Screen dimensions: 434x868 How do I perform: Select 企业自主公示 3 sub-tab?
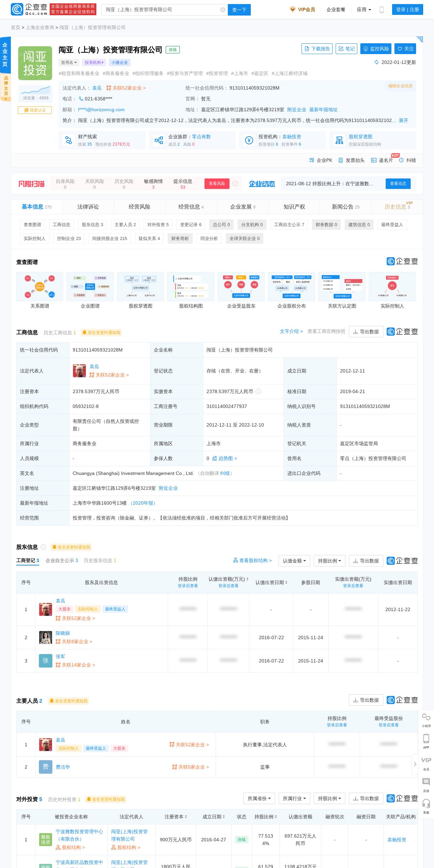coord(62,560)
